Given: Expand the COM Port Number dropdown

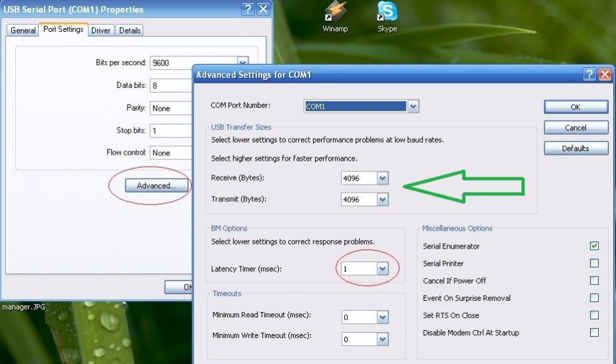Looking at the screenshot, I should (x=413, y=107).
